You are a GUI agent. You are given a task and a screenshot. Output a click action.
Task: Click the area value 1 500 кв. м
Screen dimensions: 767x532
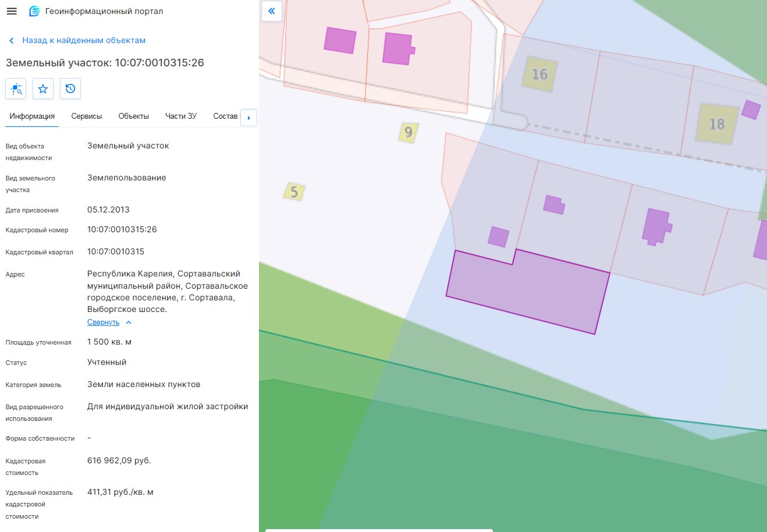[x=109, y=342]
